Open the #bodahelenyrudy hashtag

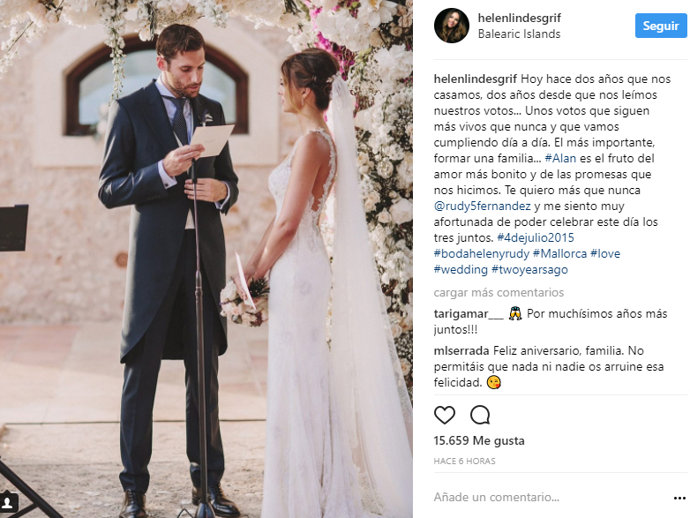[481, 253]
